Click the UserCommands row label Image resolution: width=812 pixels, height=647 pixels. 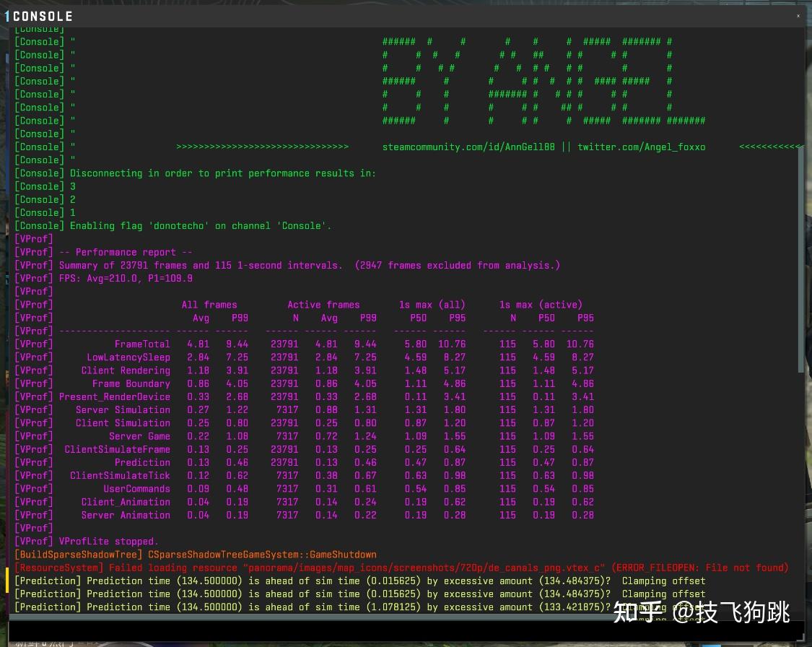136,489
